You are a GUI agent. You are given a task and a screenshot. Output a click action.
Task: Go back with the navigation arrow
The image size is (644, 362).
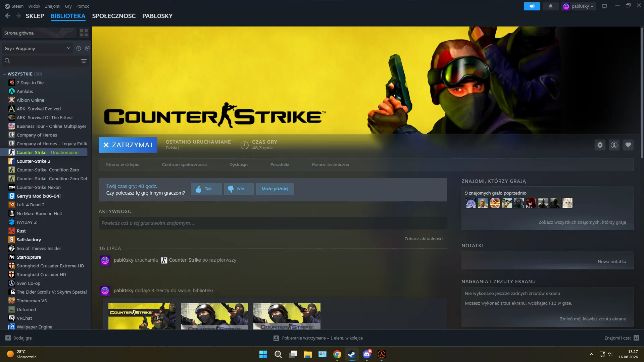[8, 16]
